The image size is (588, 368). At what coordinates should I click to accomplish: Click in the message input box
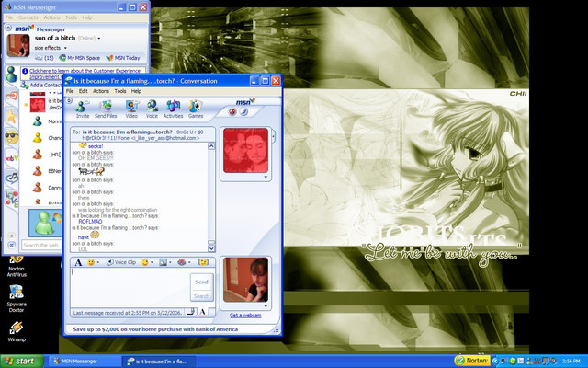coord(130,288)
